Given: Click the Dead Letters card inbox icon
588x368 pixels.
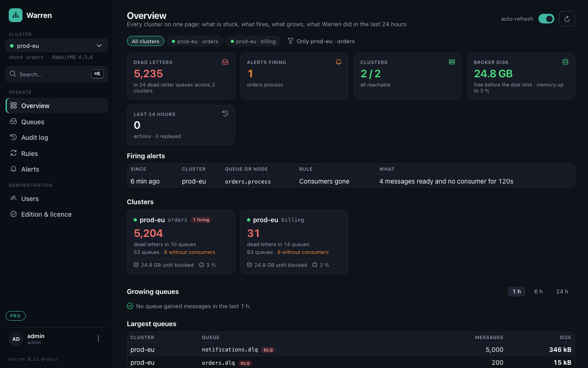Looking at the screenshot, I should pyautogui.click(x=225, y=62).
